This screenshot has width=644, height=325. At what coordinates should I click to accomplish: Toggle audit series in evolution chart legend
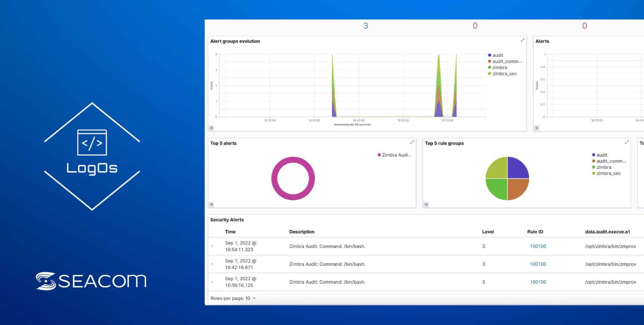point(496,55)
